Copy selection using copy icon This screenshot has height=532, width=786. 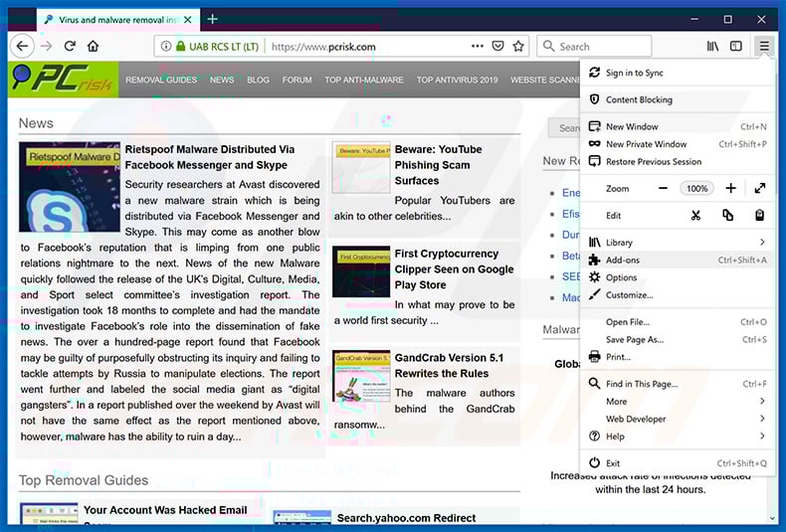point(728,216)
